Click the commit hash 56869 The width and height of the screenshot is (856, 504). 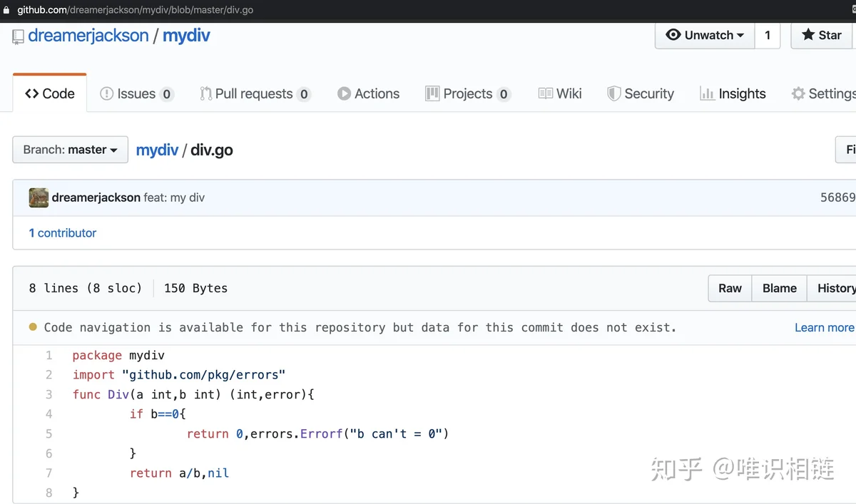(837, 197)
